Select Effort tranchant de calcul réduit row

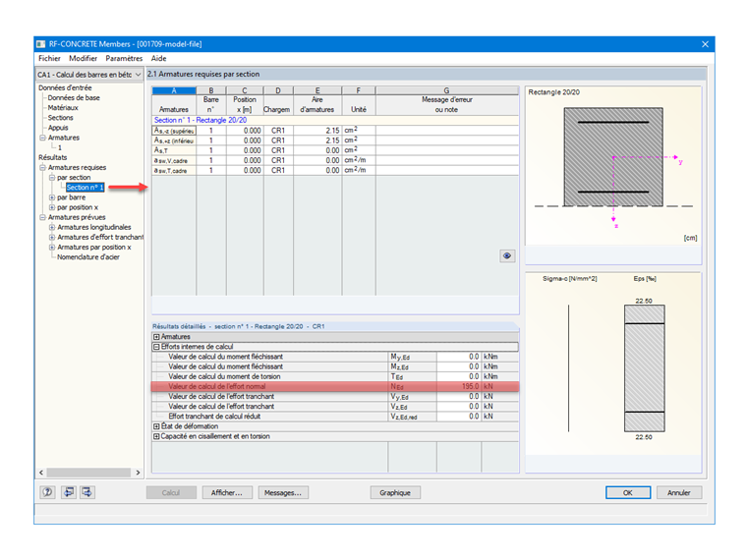coord(335,417)
